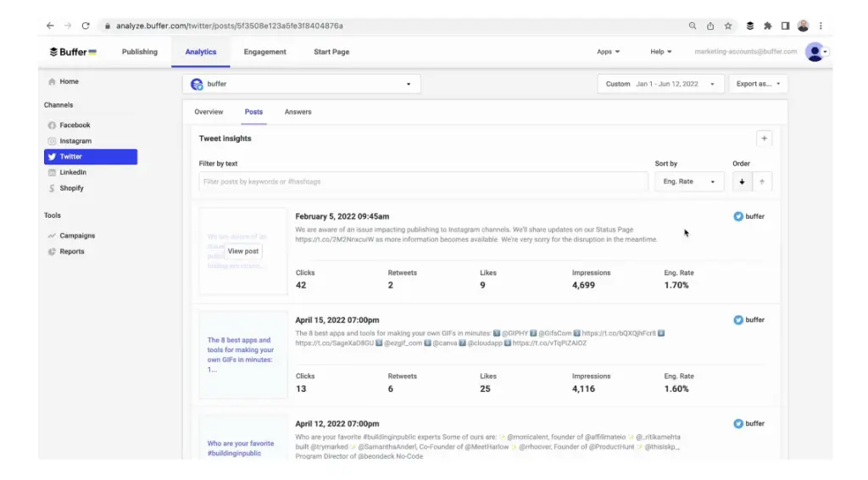The width and height of the screenshot is (868, 480).
Task: Expand the Help menu
Action: pos(661,52)
